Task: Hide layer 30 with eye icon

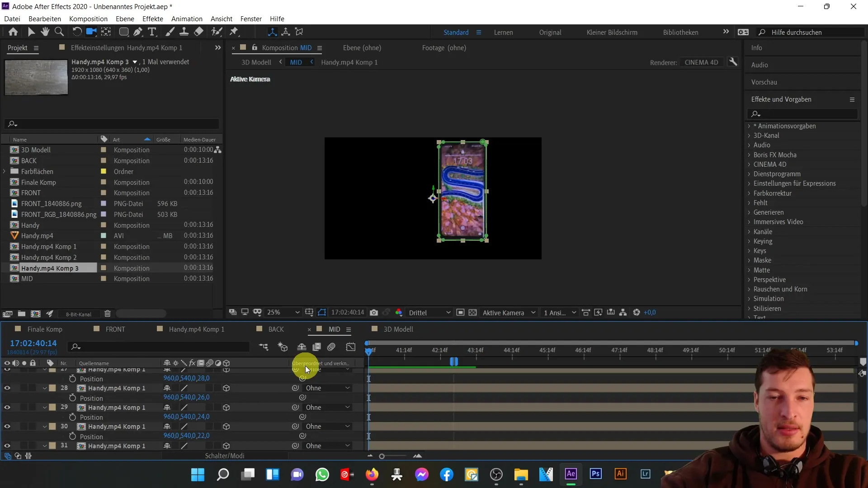Action: pyautogui.click(x=7, y=427)
